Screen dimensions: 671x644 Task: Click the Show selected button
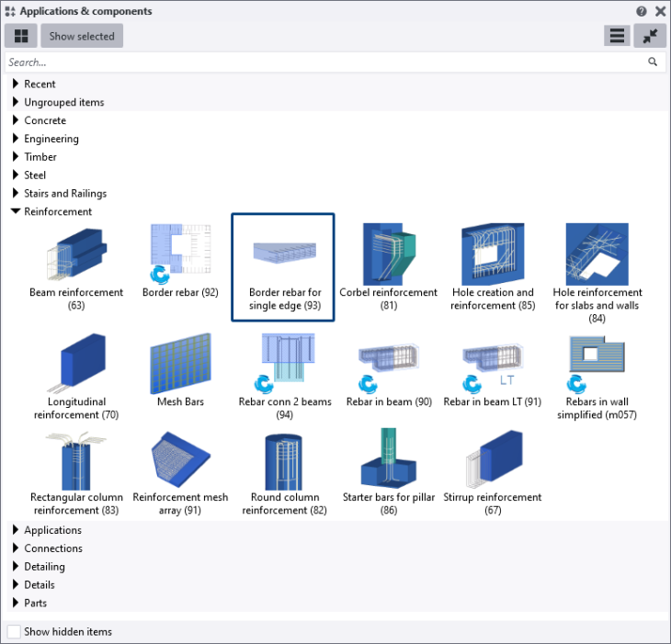(82, 36)
